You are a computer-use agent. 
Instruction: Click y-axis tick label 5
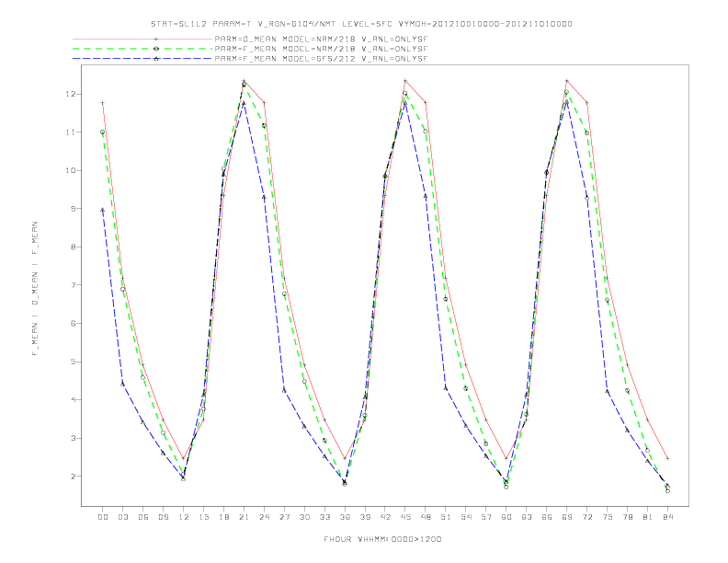73,362
